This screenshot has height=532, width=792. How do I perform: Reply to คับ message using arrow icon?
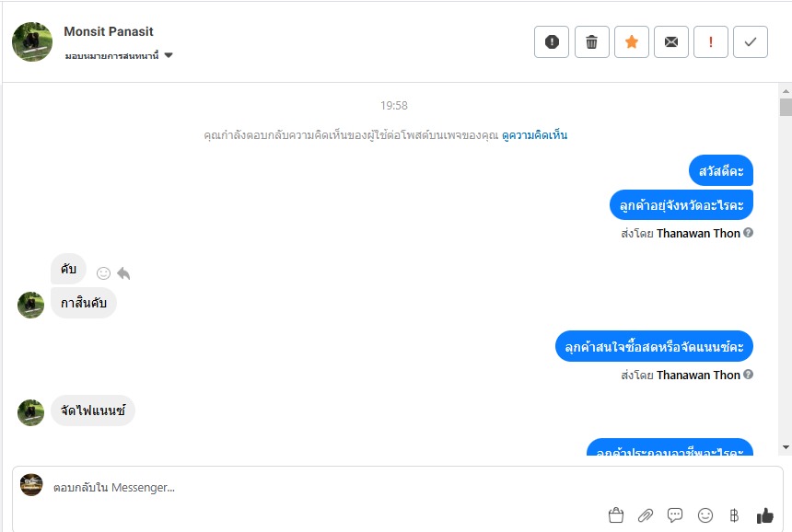click(x=123, y=273)
